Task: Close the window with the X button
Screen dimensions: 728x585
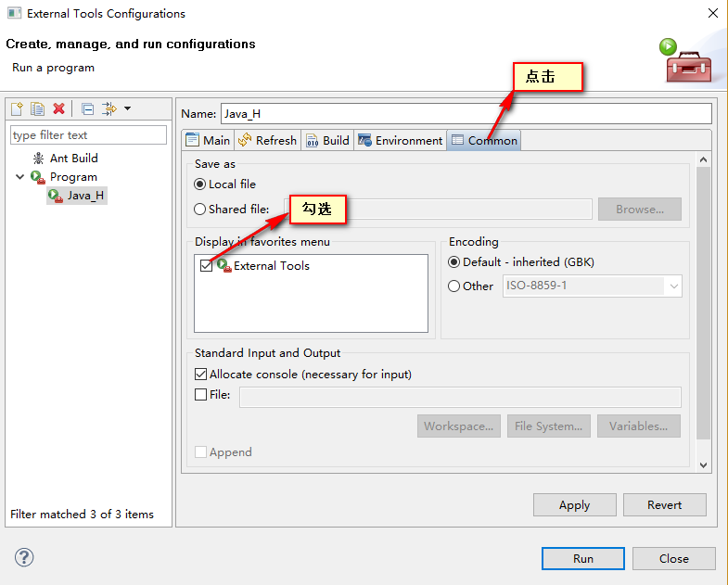Action: point(712,13)
